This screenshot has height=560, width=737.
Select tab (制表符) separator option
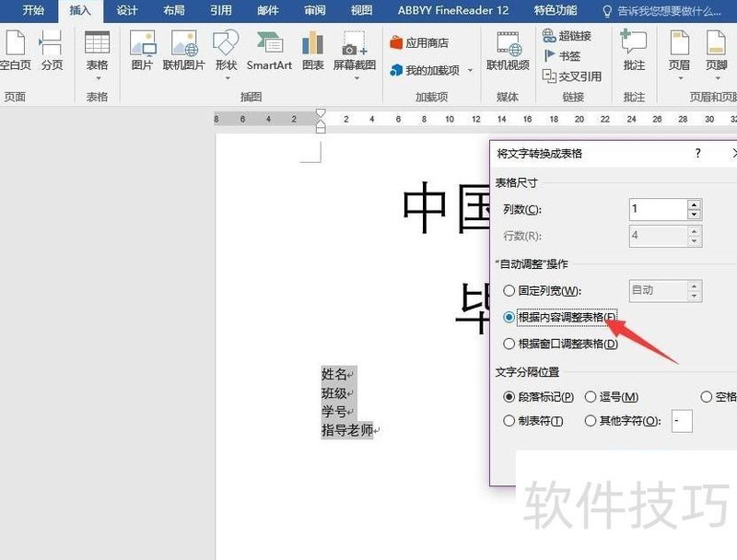(x=509, y=421)
